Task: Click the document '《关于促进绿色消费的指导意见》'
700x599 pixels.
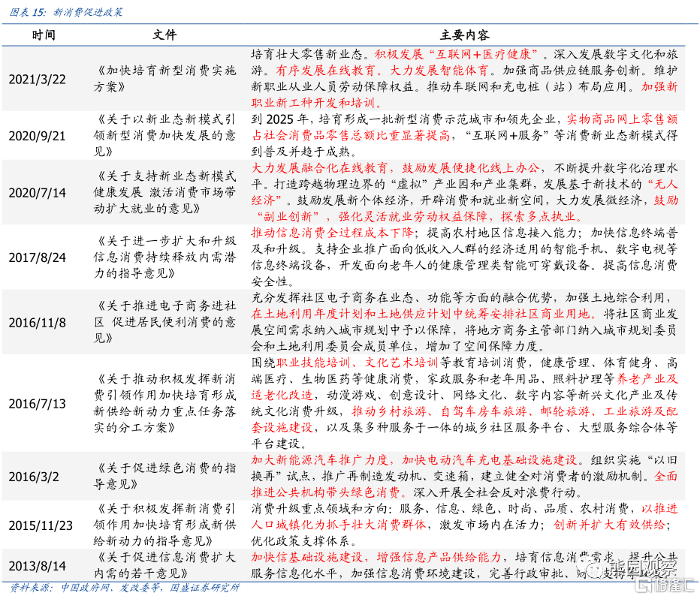Action: (x=164, y=476)
